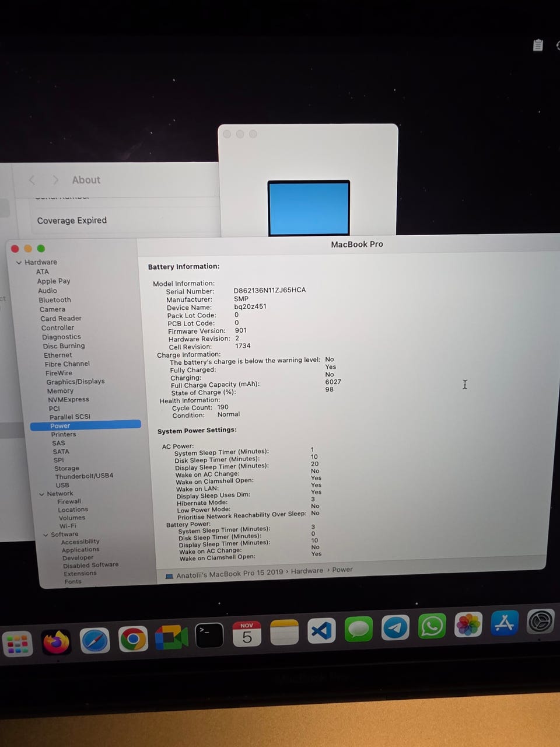The width and height of the screenshot is (560, 747).
Task: Select Thunderbolt/USB4 in the sidebar
Action: 84,476
